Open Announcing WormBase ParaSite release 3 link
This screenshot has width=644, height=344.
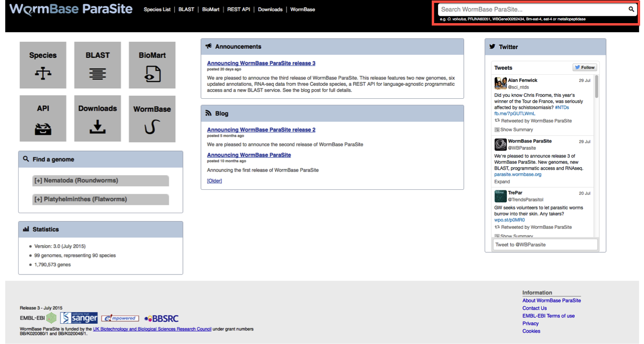click(x=261, y=63)
